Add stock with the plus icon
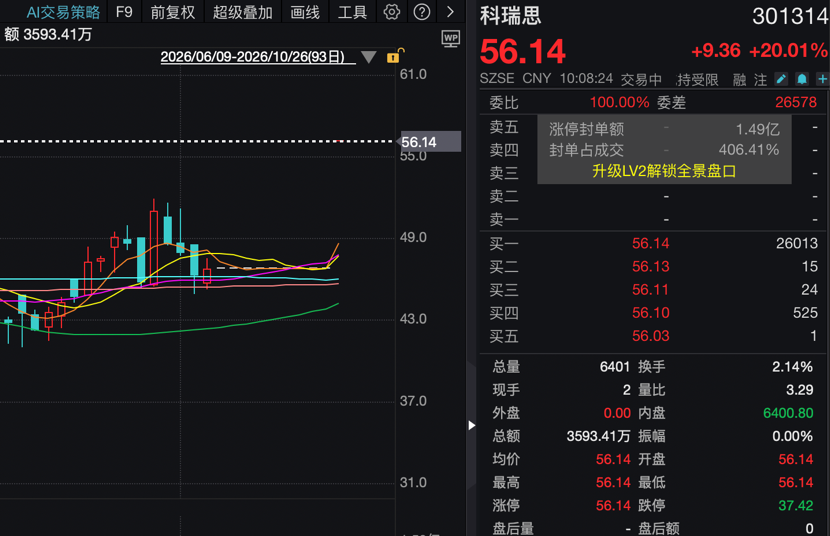This screenshot has height=536, width=830. [x=822, y=79]
